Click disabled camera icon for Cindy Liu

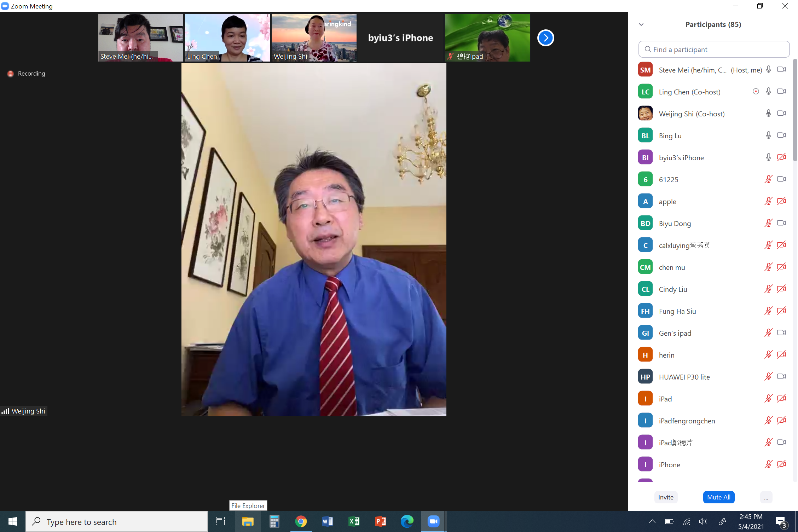click(x=781, y=289)
